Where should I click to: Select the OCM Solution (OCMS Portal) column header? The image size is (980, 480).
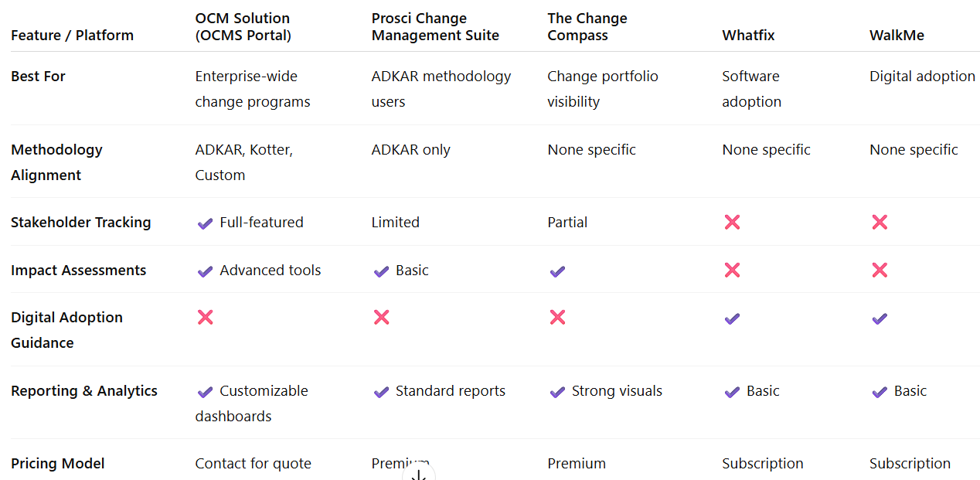[x=243, y=26]
